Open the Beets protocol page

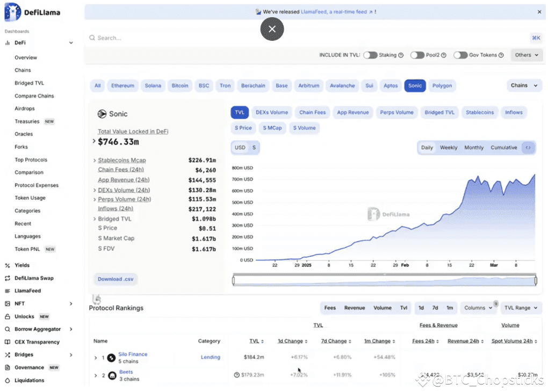click(126, 372)
